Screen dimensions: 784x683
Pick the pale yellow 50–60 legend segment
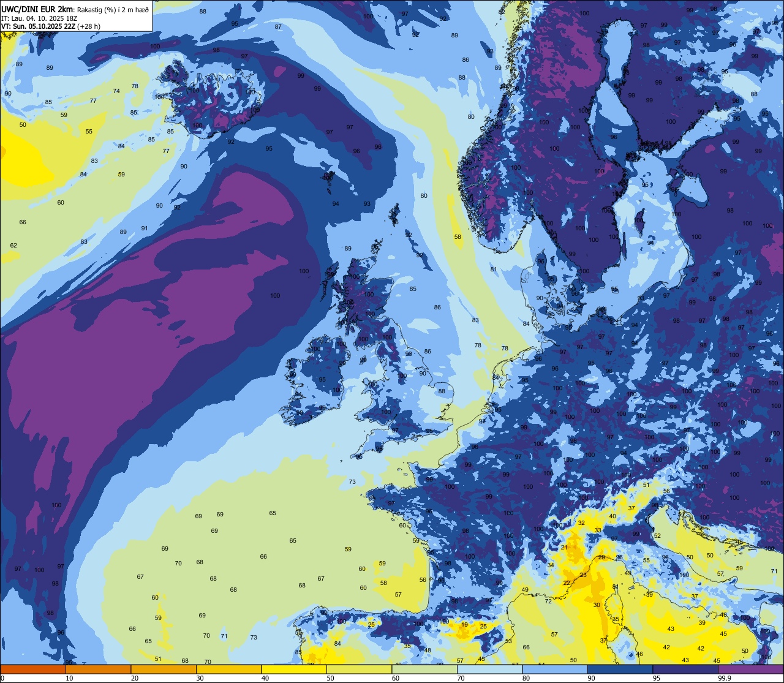[359, 669]
